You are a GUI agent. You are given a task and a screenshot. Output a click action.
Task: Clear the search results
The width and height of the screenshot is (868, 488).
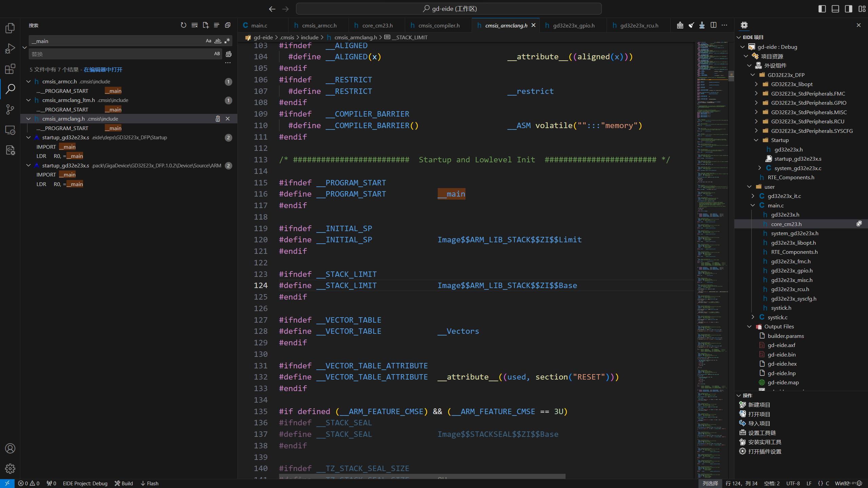(195, 25)
